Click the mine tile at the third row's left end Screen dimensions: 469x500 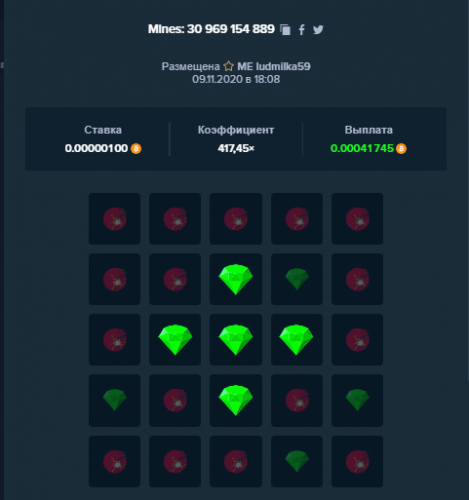[x=114, y=340]
